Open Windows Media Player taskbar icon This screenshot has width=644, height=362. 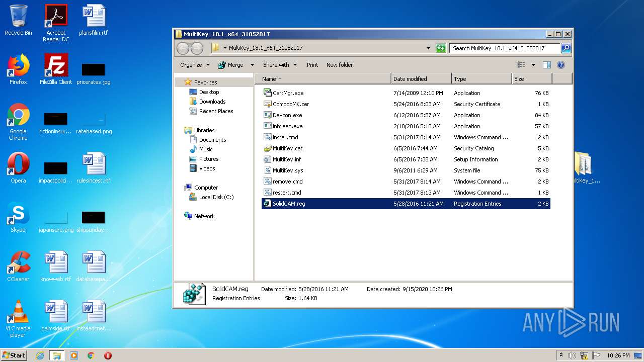[74, 355]
